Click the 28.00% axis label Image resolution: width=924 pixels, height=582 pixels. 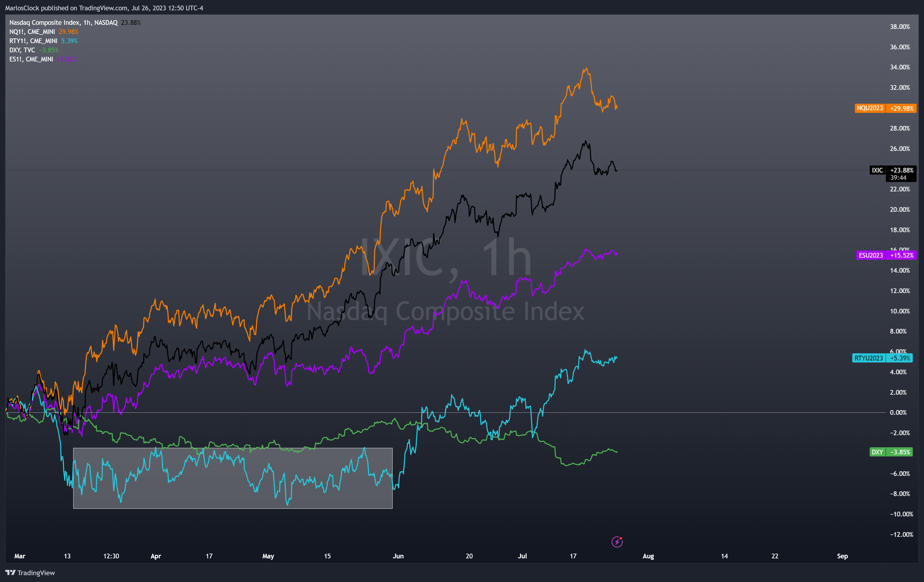(899, 128)
